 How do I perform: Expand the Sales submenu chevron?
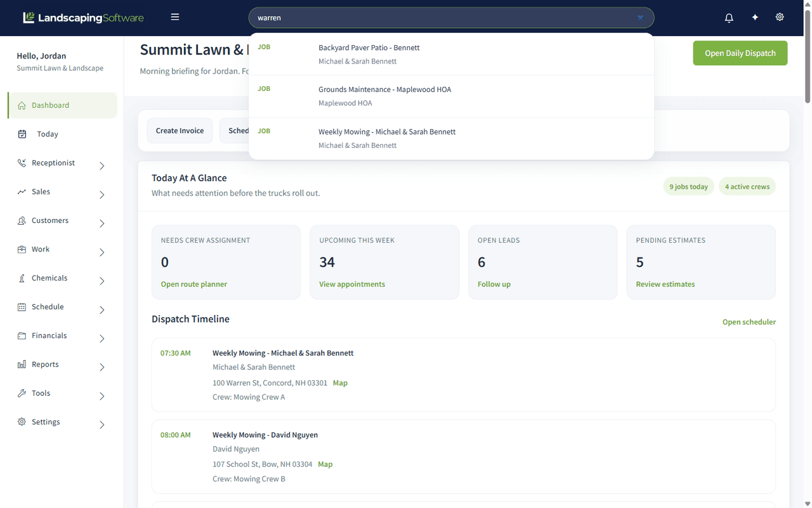coord(102,195)
